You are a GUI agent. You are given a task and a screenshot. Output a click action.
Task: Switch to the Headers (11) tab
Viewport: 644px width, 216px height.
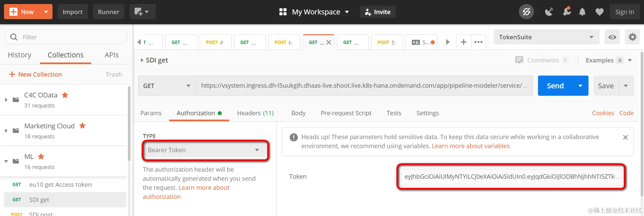click(x=255, y=113)
